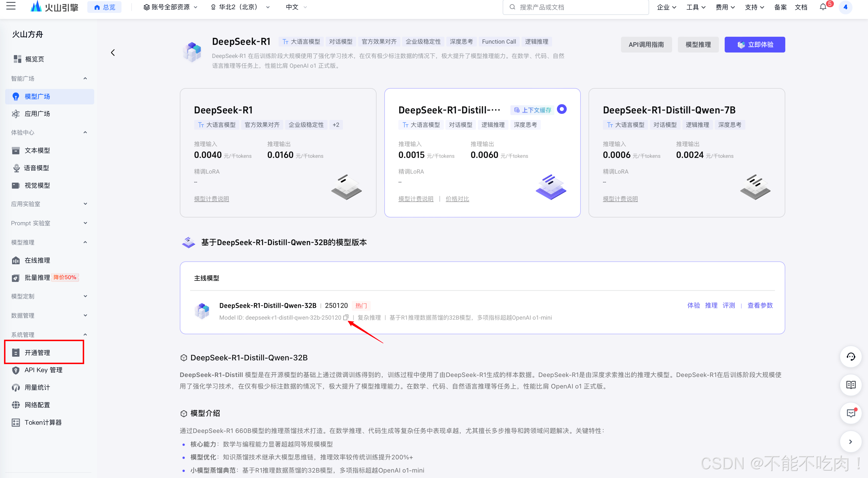Copy the Model ID with copy icon
868x478 pixels.
(345, 317)
